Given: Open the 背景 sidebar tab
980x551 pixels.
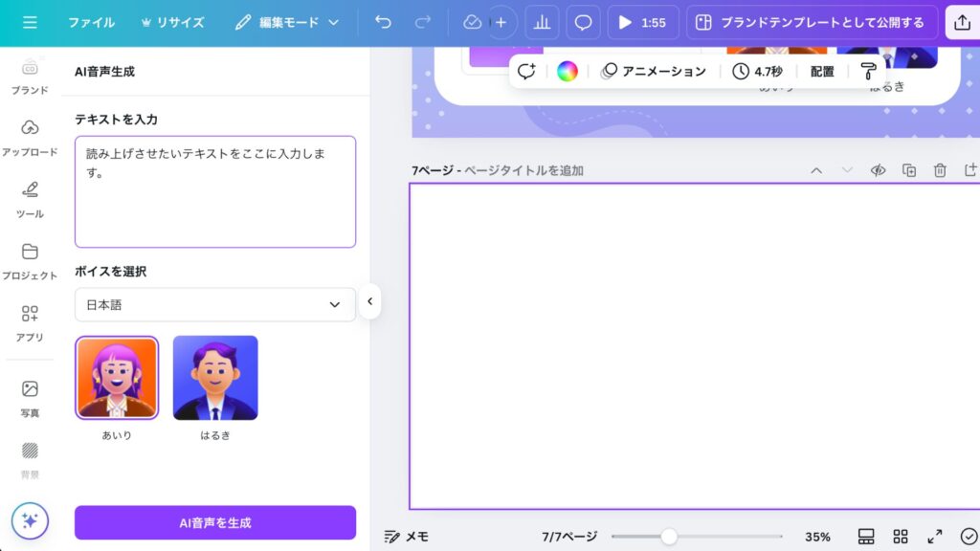Looking at the screenshot, I should click(x=30, y=460).
